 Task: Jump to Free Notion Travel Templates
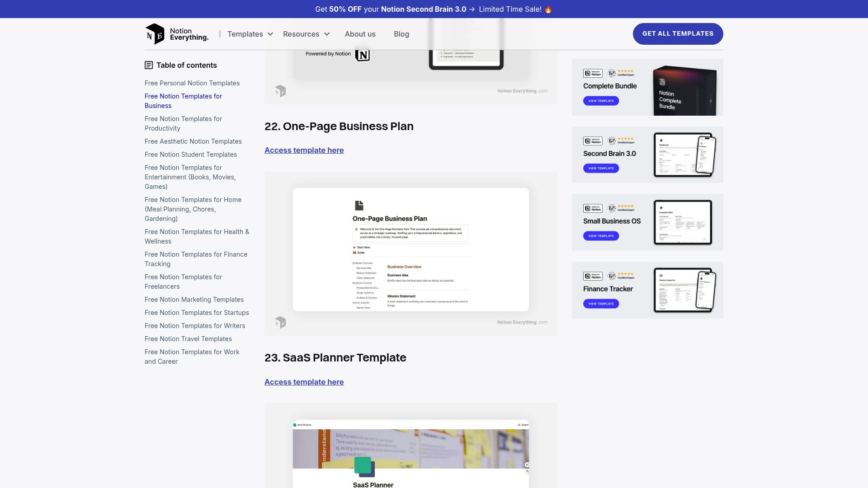(188, 339)
